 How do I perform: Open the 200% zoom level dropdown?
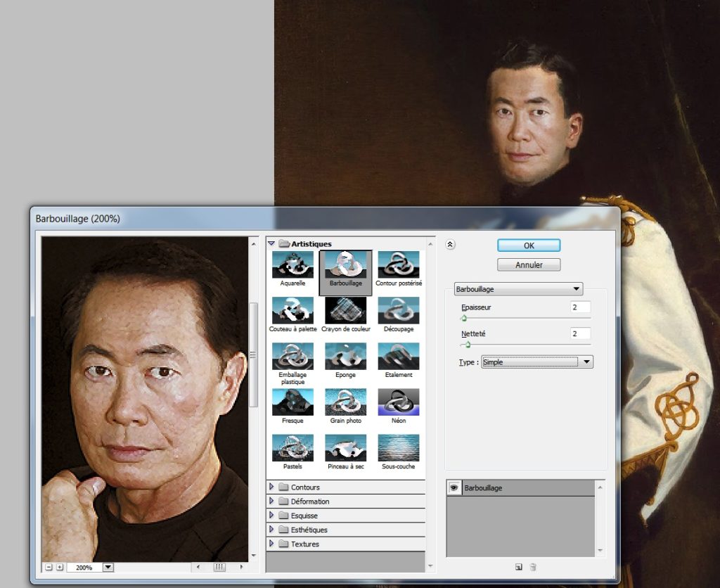[108, 567]
